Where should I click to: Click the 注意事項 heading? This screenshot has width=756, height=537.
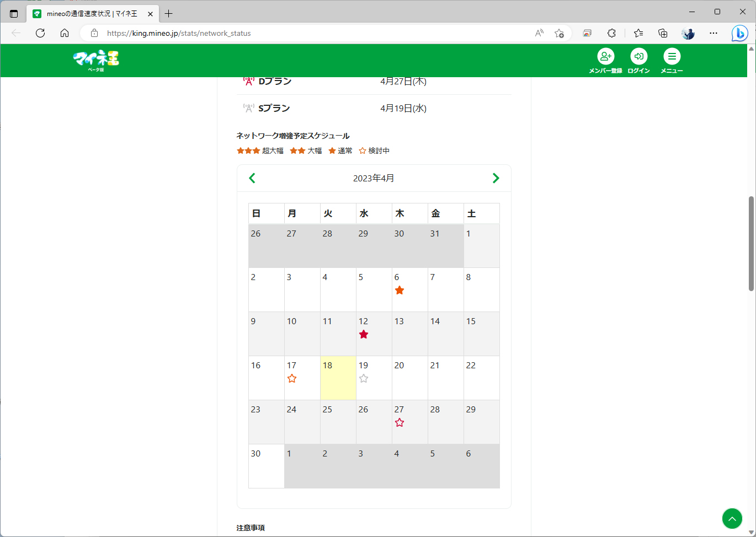(x=251, y=528)
